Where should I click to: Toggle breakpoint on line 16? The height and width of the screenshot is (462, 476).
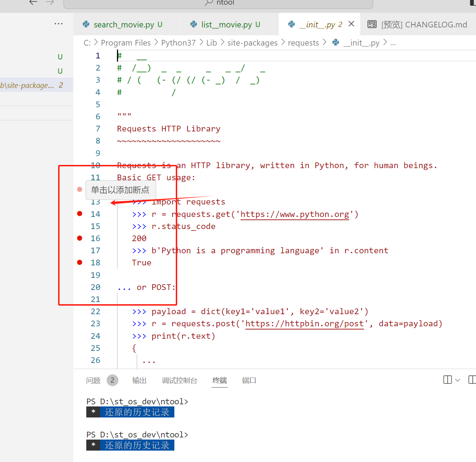click(80, 238)
